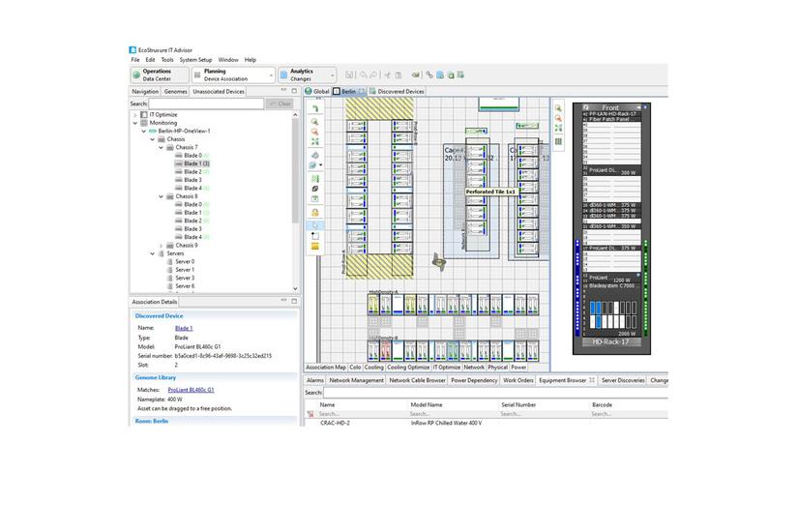
Task: Click the cut scissors icon in main toolbar
Action: pos(387,74)
